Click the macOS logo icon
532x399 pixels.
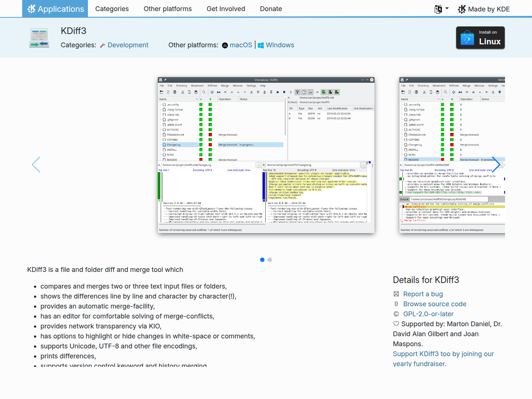[225, 45]
